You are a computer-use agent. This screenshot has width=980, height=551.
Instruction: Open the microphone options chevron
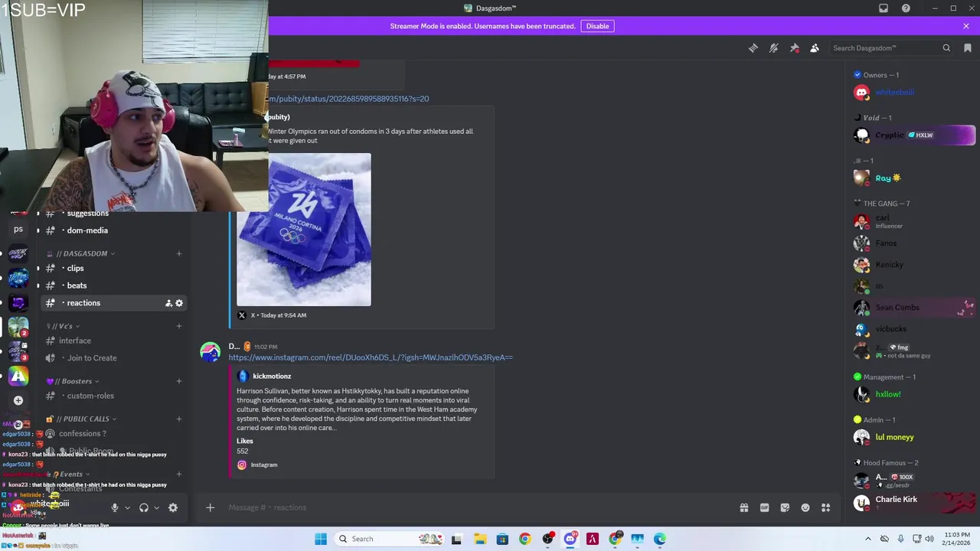tap(127, 507)
